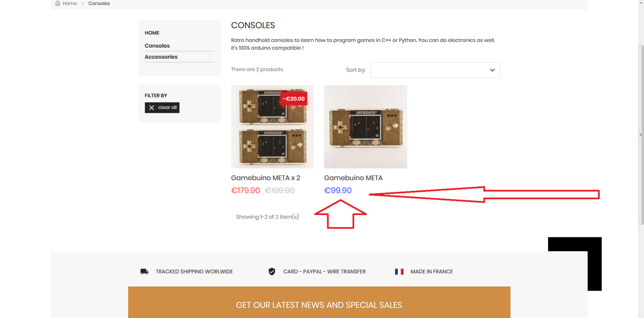Click the home icon in breadcrumb
The height and width of the screenshot is (318, 644).
(58, 3)
